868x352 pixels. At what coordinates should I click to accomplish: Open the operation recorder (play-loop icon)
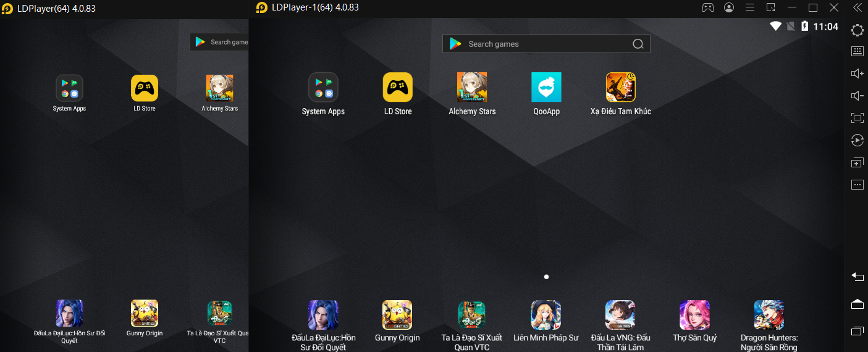[857, 140]
